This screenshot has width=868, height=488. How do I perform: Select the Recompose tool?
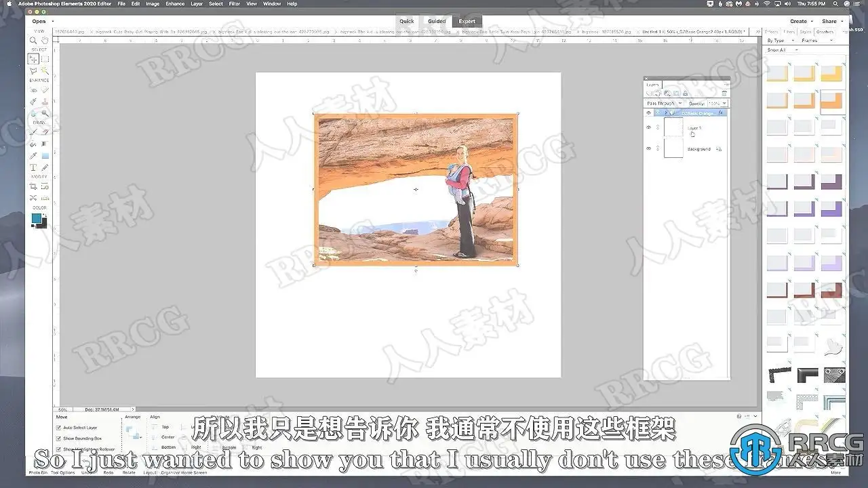point(45,186)
